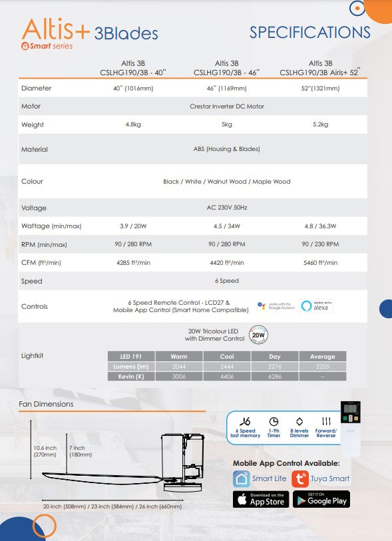Click the 5.2kg weight value

(x=320, y=124)
